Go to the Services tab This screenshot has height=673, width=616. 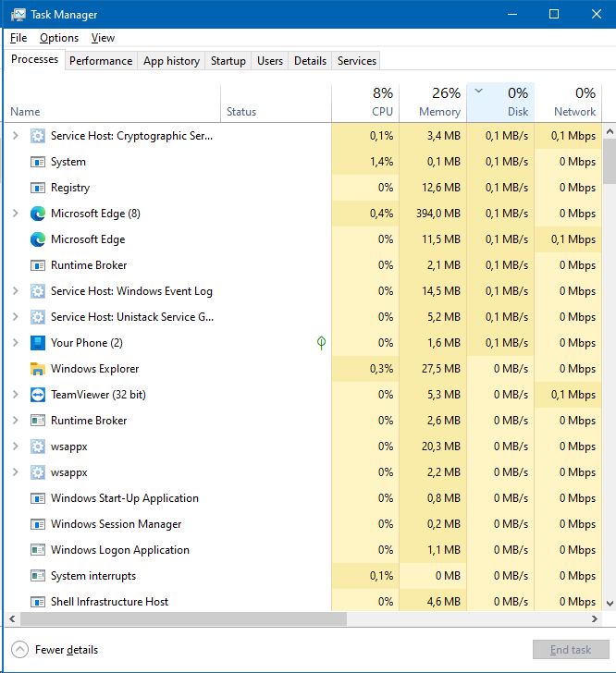tap(357, 61)
